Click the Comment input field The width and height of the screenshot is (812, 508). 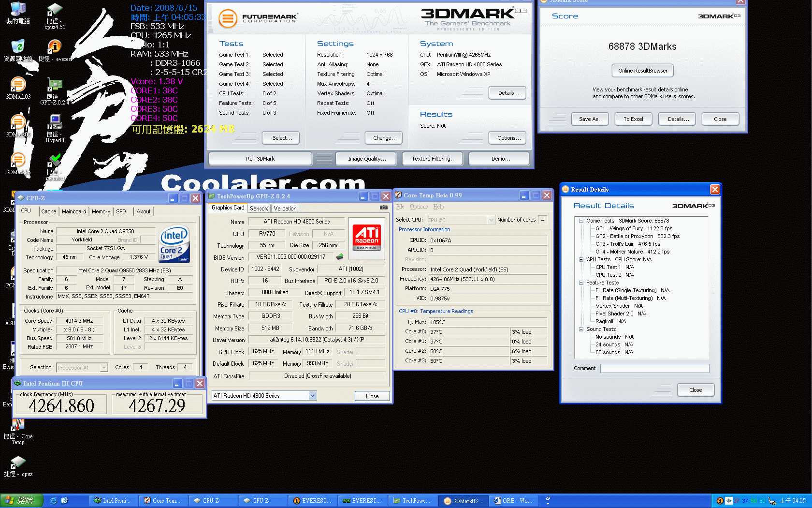pos(654,368)
